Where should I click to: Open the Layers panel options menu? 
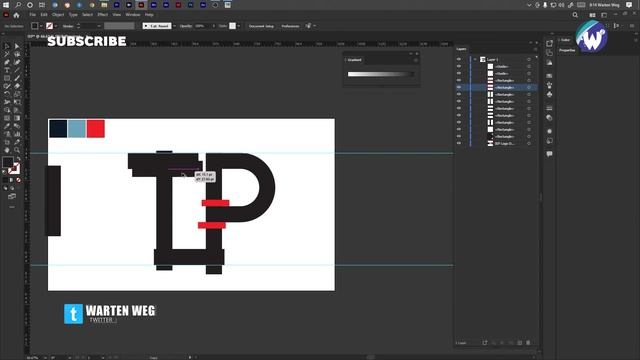tap(536, 49)
